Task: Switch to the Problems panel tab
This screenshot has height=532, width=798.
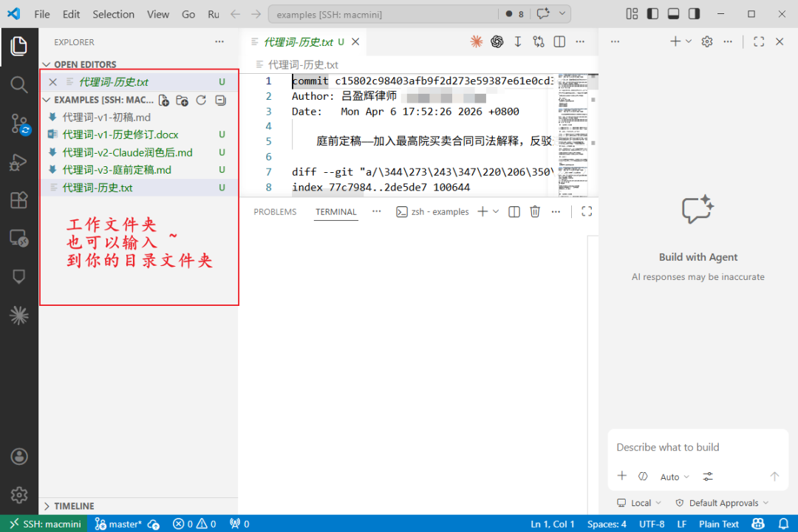Action: pos(275,212)
